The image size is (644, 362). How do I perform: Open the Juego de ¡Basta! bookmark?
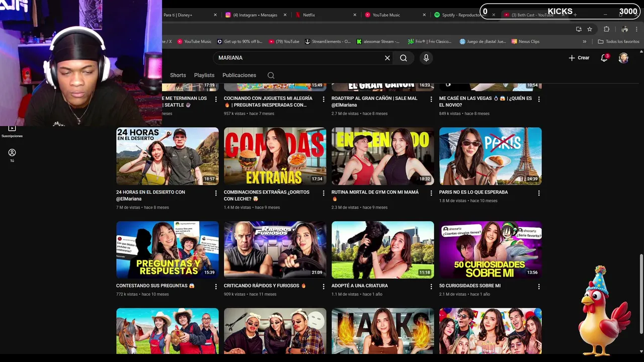click(x=483, y=42)
